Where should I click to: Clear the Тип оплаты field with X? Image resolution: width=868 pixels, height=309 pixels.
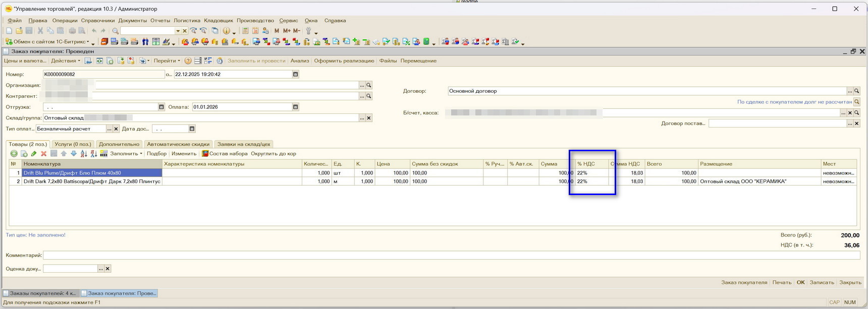pos(116,129)
